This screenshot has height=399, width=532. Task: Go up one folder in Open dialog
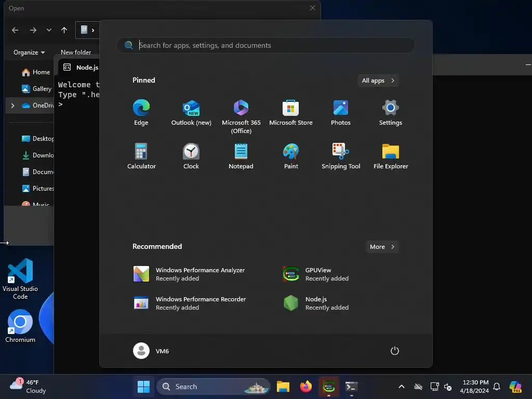pos(64,30)
